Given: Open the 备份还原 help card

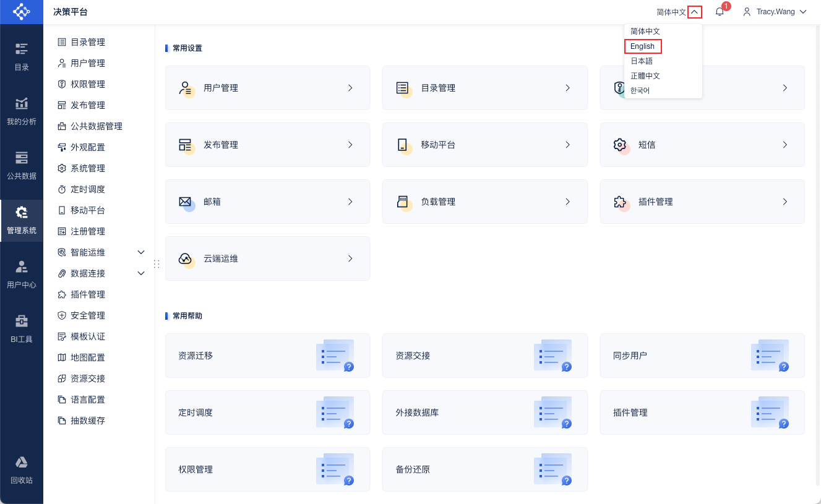Looking at the screenshot, I should click(x=485, y=469).
